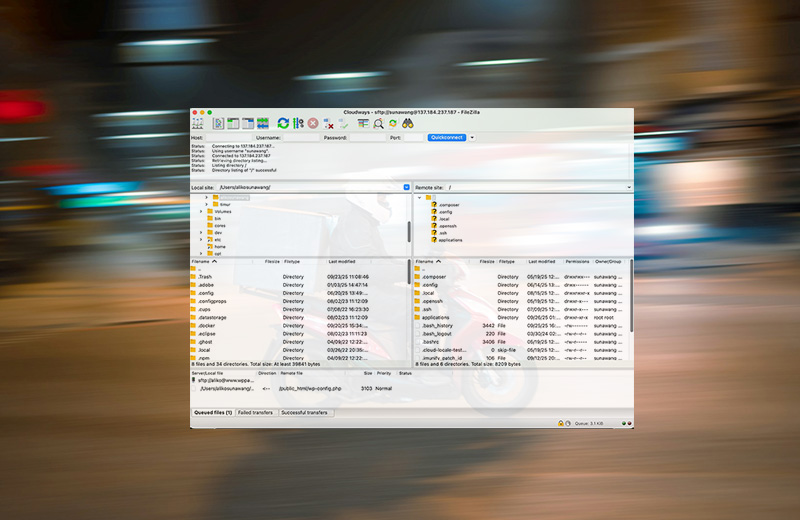The image size is (800, 520).
Task: Open Local site path dropdown
Action: [407, 187]
